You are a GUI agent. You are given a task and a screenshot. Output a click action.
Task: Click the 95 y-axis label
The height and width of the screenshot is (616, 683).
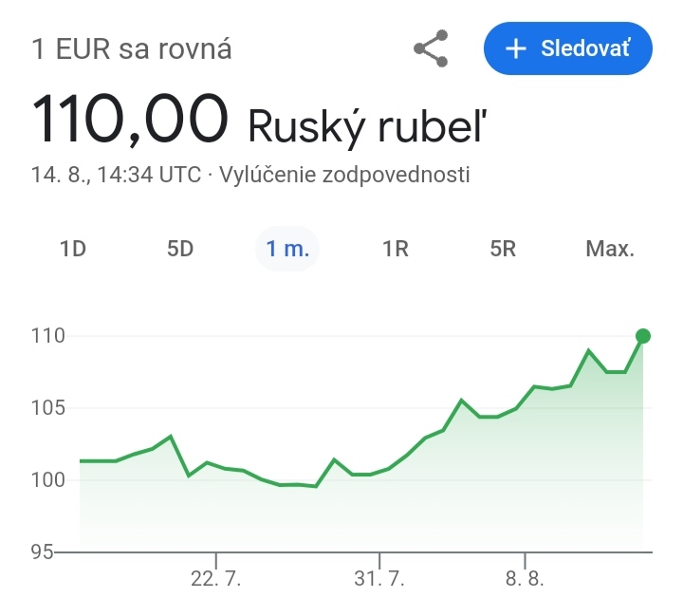click(43, 551)
